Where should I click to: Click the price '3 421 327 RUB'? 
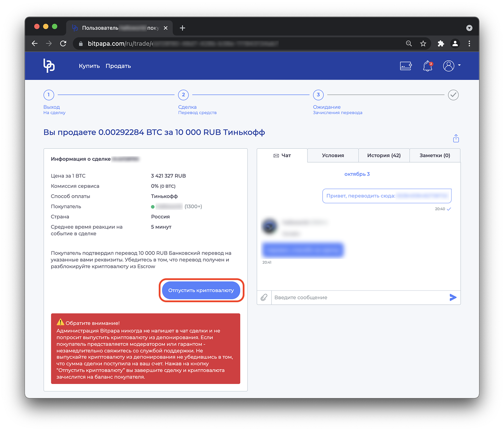[168, 176]
